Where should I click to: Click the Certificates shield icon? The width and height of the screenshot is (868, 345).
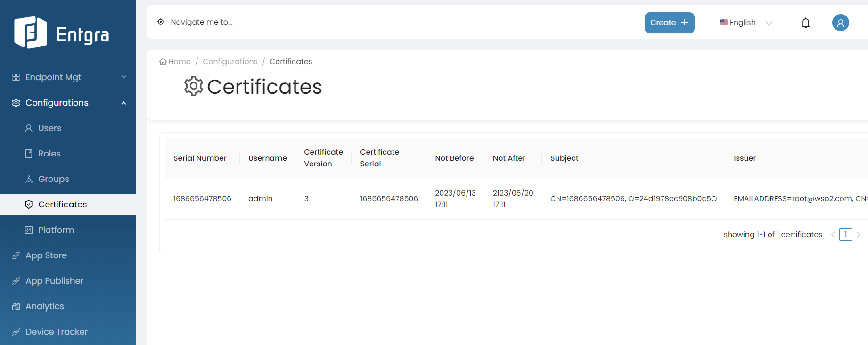pyautogui.click(x=29, y=205)
